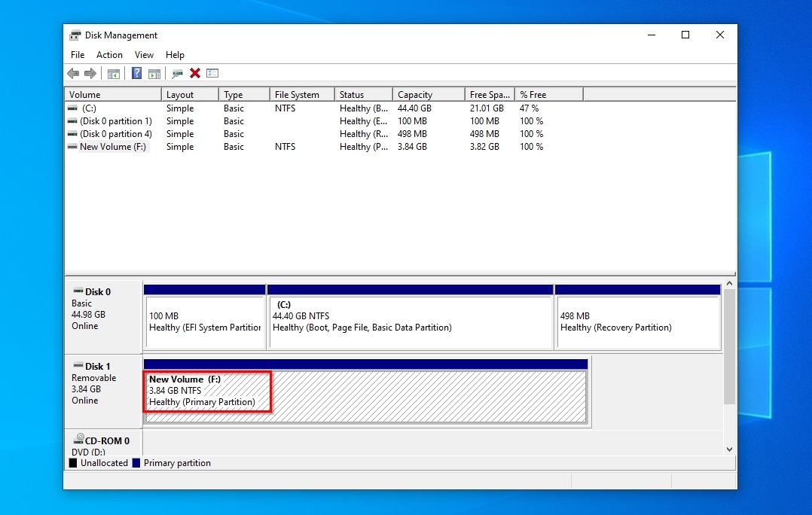Click the 3.82 GB free space cell

tap(485, 147)
